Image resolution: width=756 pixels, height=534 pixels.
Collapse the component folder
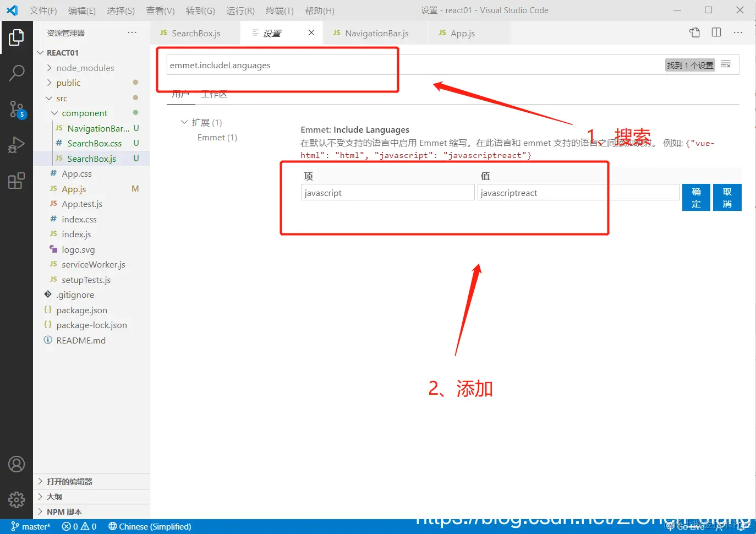click(x=91, y=113)
